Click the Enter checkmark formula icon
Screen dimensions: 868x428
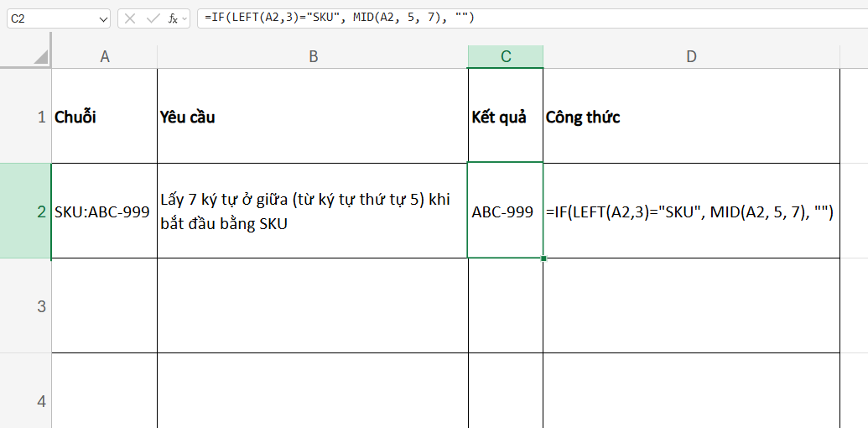[152, 18]
